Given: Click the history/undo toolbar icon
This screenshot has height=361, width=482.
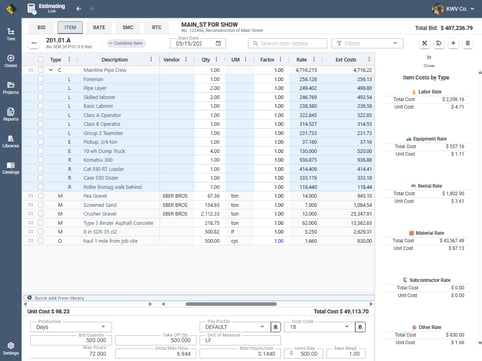Looking at the screenshot, I should tap(439, 43).
